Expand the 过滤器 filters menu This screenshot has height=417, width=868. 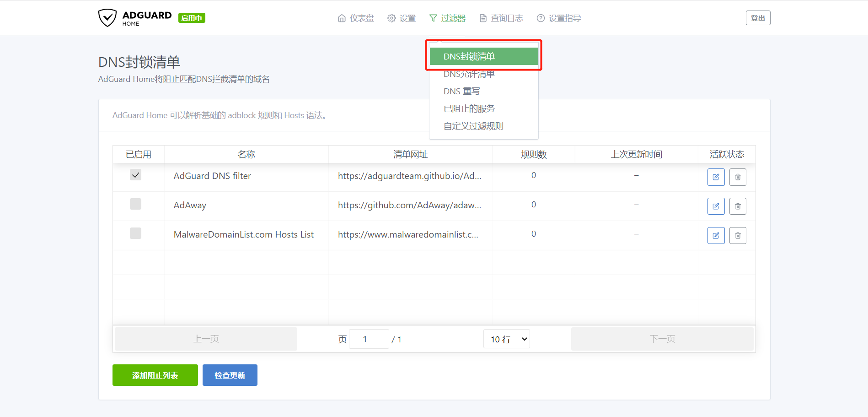(447, 18)
